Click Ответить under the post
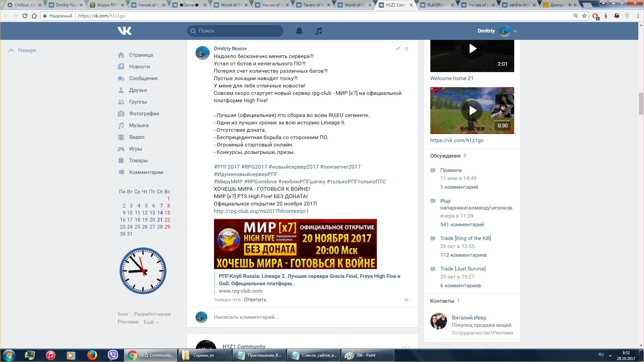The image size is (644, 362). pos(255,300)
